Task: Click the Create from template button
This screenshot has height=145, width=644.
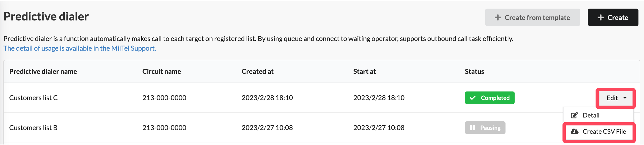Action: click(532, 17)
